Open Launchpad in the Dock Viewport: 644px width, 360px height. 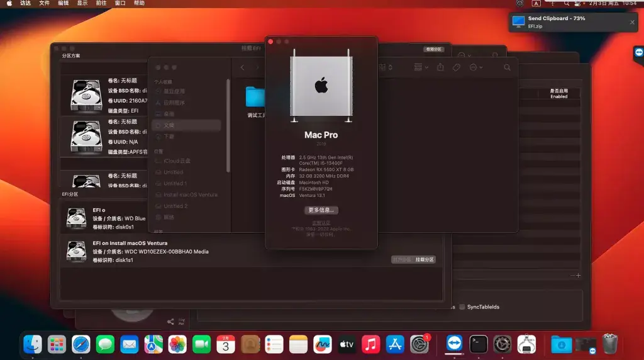[57, 344]
